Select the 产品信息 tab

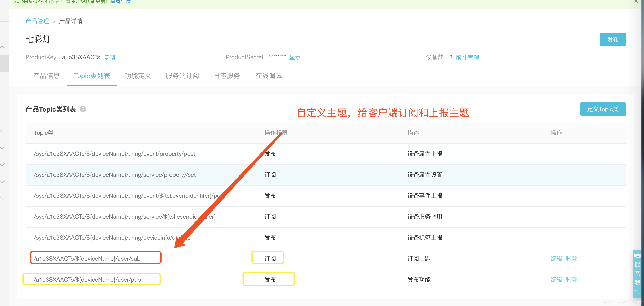[x=47, y=76]
